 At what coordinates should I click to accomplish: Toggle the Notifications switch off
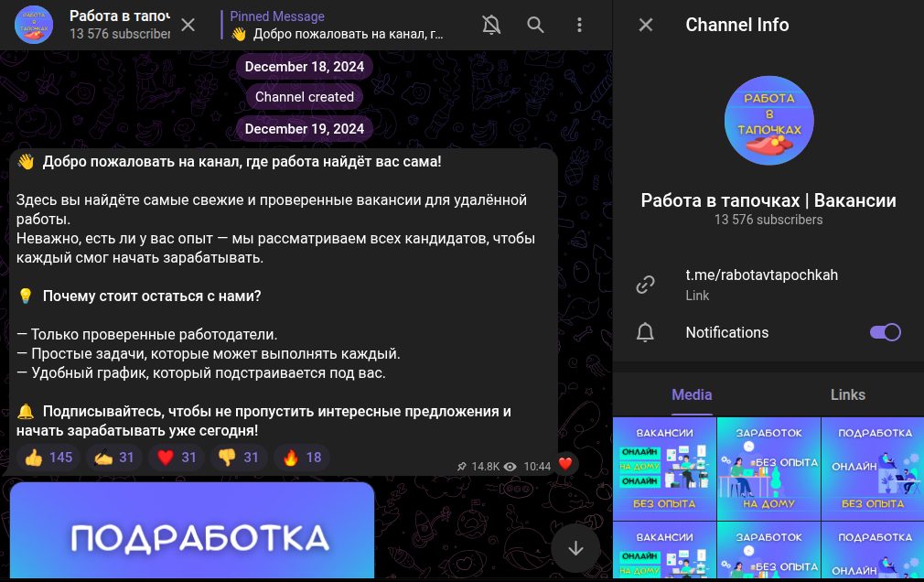click(885, 332)
